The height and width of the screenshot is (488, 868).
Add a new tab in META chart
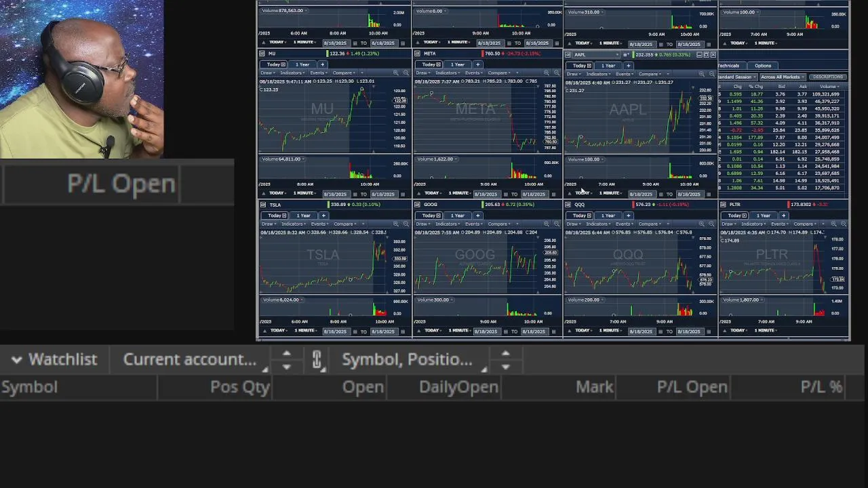tap(477, 64)
